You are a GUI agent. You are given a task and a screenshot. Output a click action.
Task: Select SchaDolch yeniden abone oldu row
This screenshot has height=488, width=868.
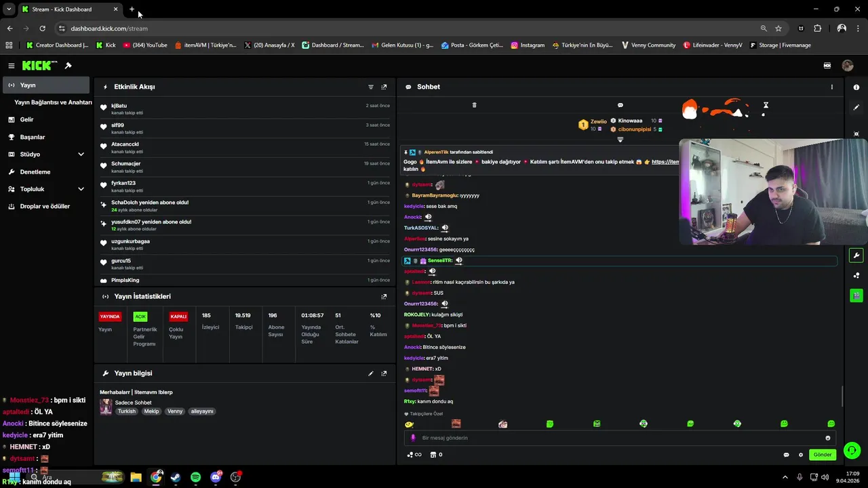tap(245, 206)
